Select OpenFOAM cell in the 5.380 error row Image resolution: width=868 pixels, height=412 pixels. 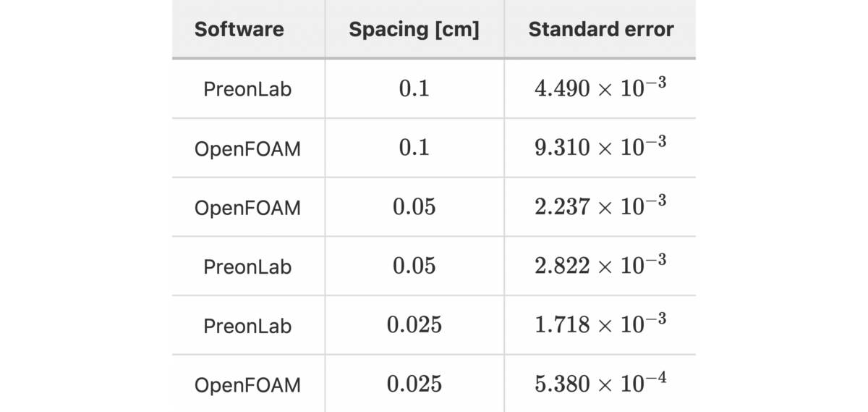(247, 385)
